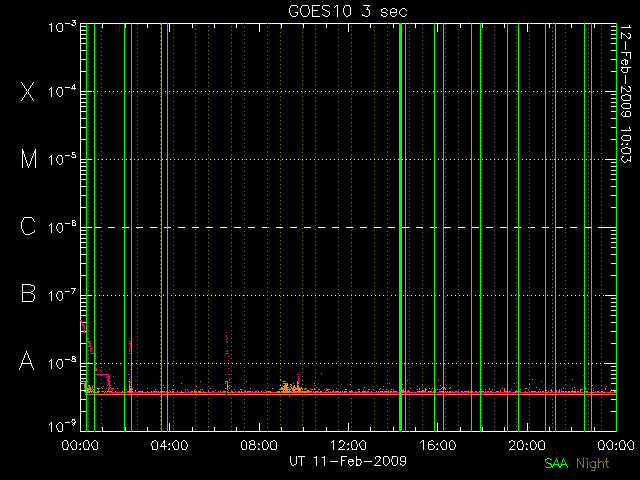The height and width of the screenshot is (480, 640).
Task: Click the 10⁻⁶ y-axis tick label
Action: (x=62, y=227)
